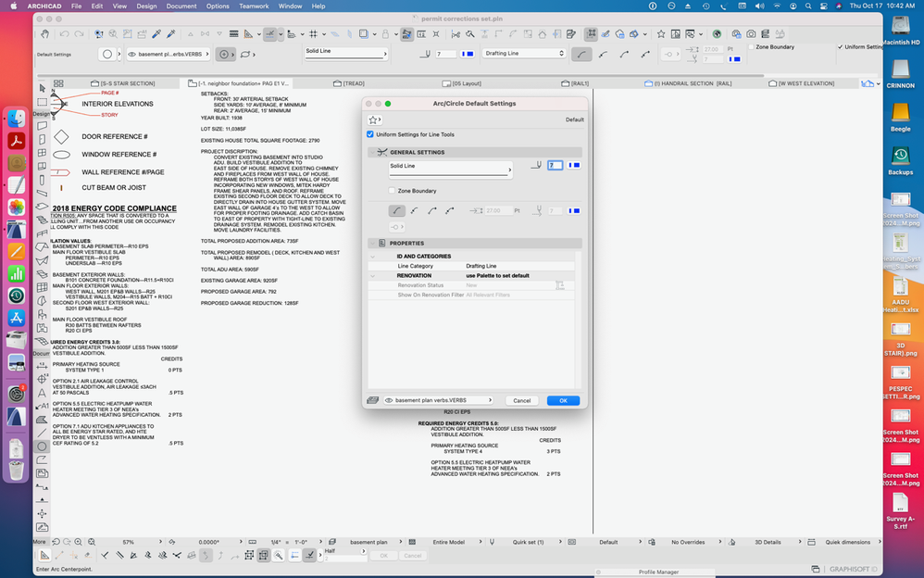This screenshot has height=578, width=924.
Task: Open the layer dropdown basement plan verbs.VERBS in dialog
Action: pyautogui.click(x=439, y=400)
